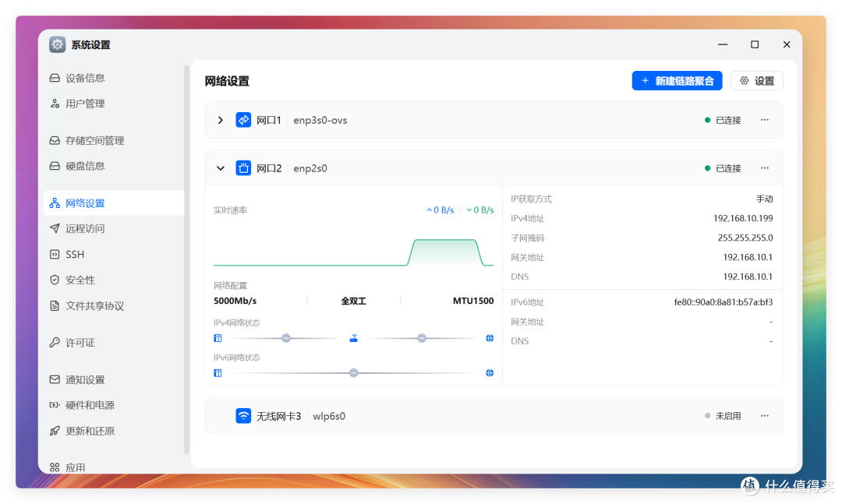Viewport: 842px width, 504px height.
Task: Click the sidebar vertical scrollbar
Action: click(x=186, y=259)
